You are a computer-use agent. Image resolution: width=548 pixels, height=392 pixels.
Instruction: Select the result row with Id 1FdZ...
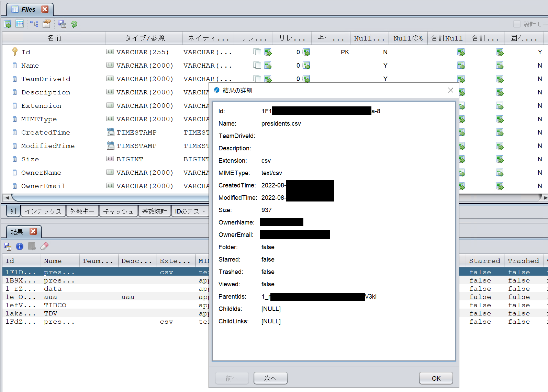coord(105,322)
